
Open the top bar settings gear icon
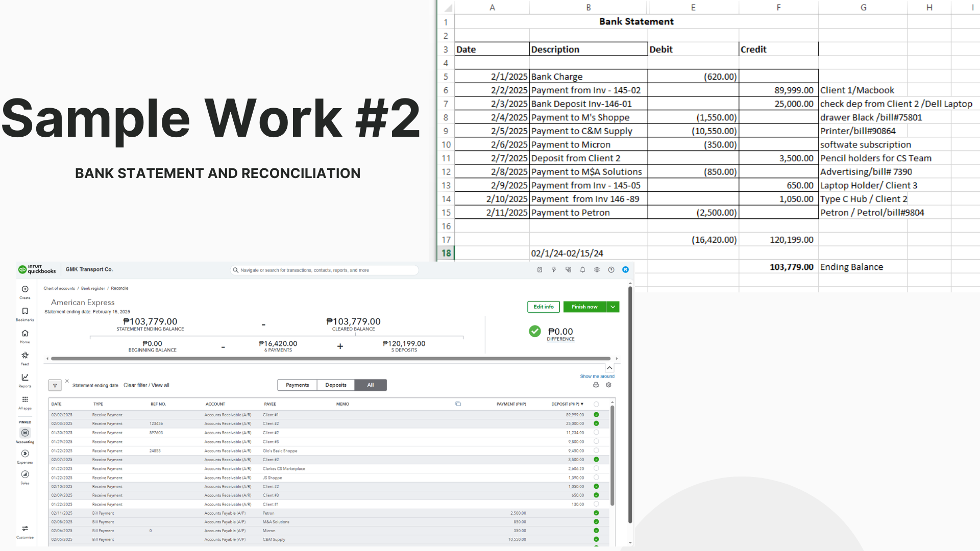(x=597, y=270)
